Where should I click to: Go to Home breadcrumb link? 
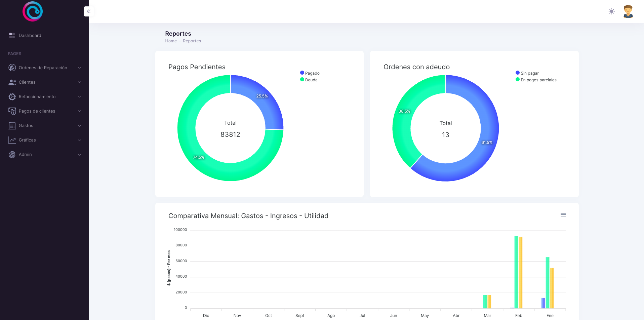171,41
